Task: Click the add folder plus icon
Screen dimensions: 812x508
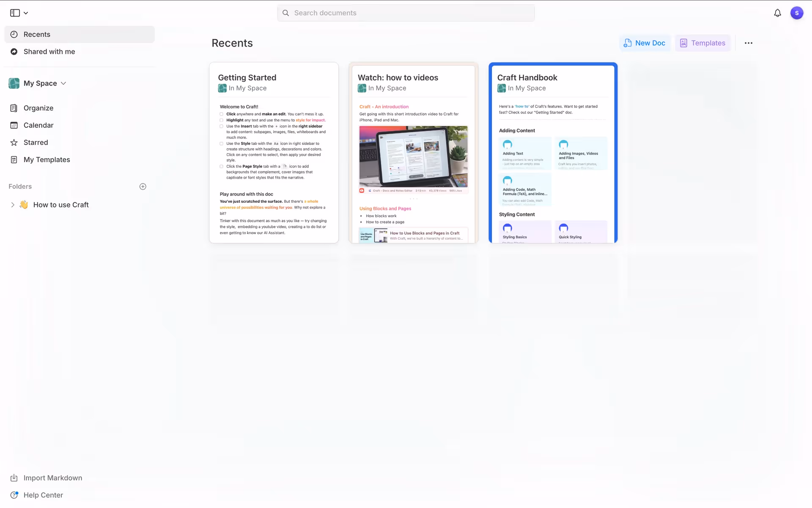Action: click(x=143, y=187)
